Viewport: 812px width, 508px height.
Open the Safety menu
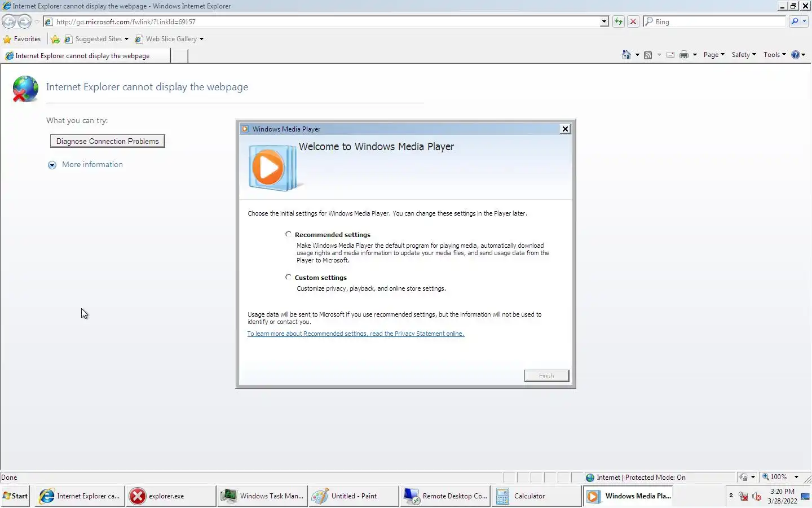tap(744, 55)
